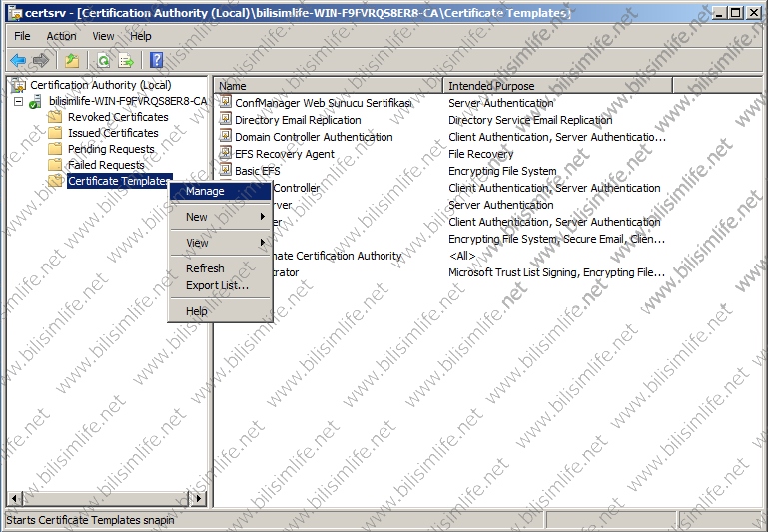This screenshot has height=532, width=768.
Task: Collapse the bilisimlife-WIN-F9FVRQS8ER8-CA tree node
Action: coord(19,102)
